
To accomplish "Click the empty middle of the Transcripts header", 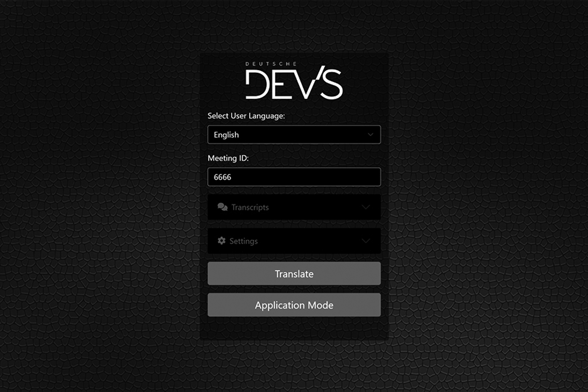I will click(312, 207).
